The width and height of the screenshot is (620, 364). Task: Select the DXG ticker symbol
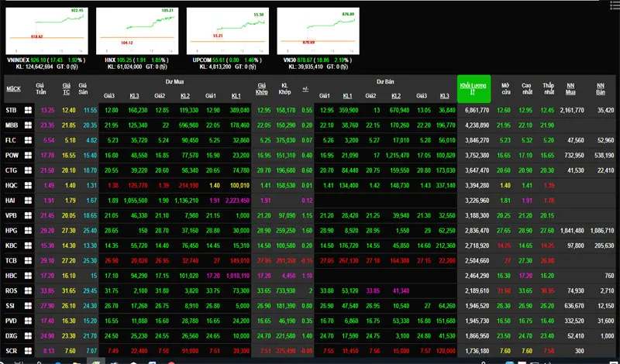[x=12, y=335]
